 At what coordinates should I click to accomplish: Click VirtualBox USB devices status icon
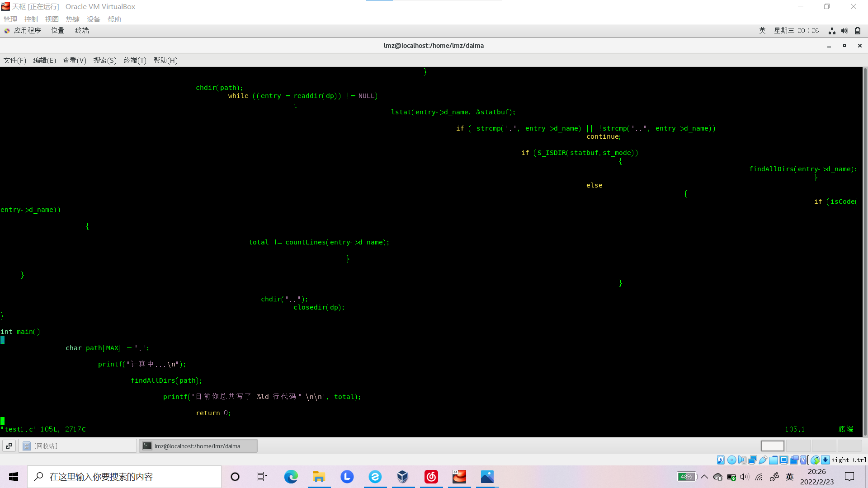[x=763, y=460]
